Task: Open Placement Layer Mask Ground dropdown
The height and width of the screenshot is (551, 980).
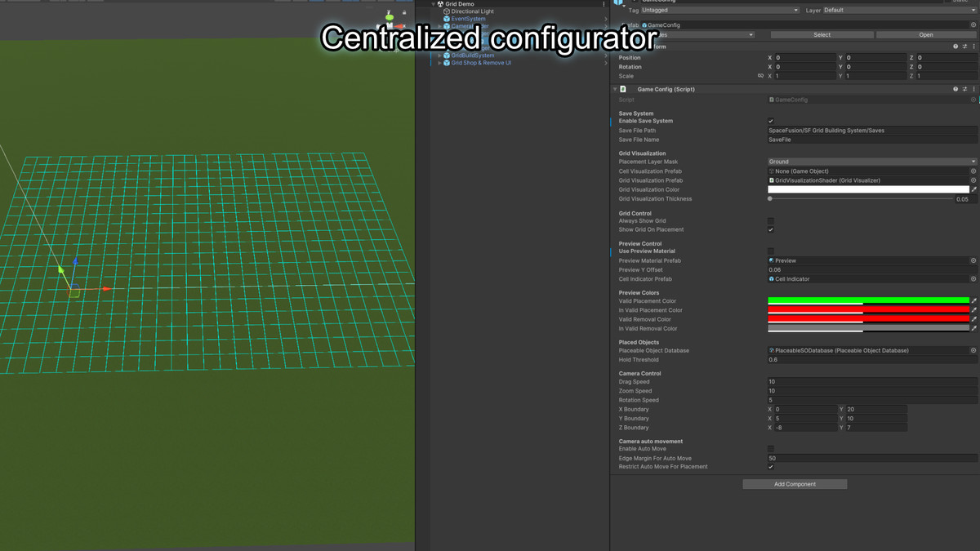Action: 872,162
